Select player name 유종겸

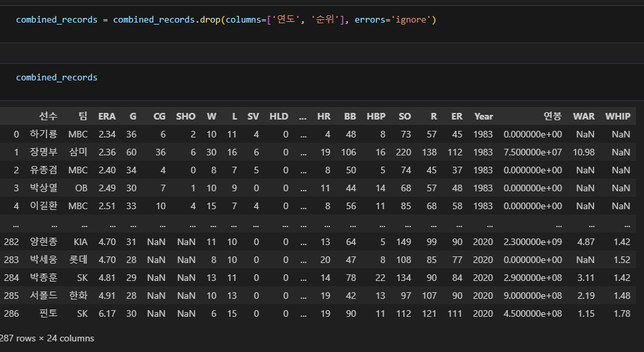tap(44, 170)
